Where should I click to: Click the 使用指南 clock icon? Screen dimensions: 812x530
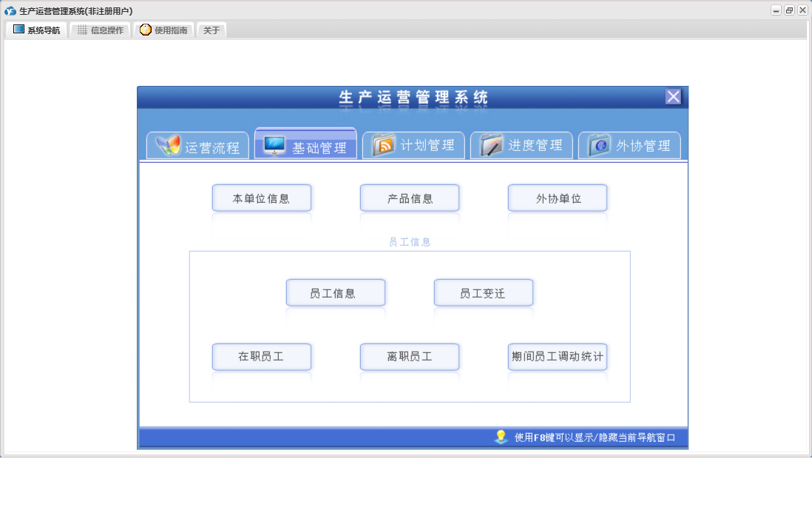click(146, 30)
